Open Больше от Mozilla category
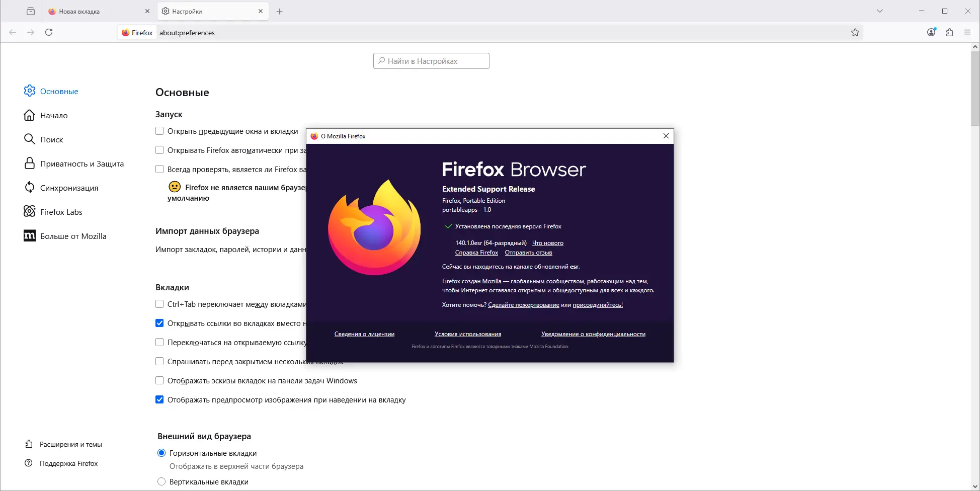 pyautogui.click(x=65, y=236)
